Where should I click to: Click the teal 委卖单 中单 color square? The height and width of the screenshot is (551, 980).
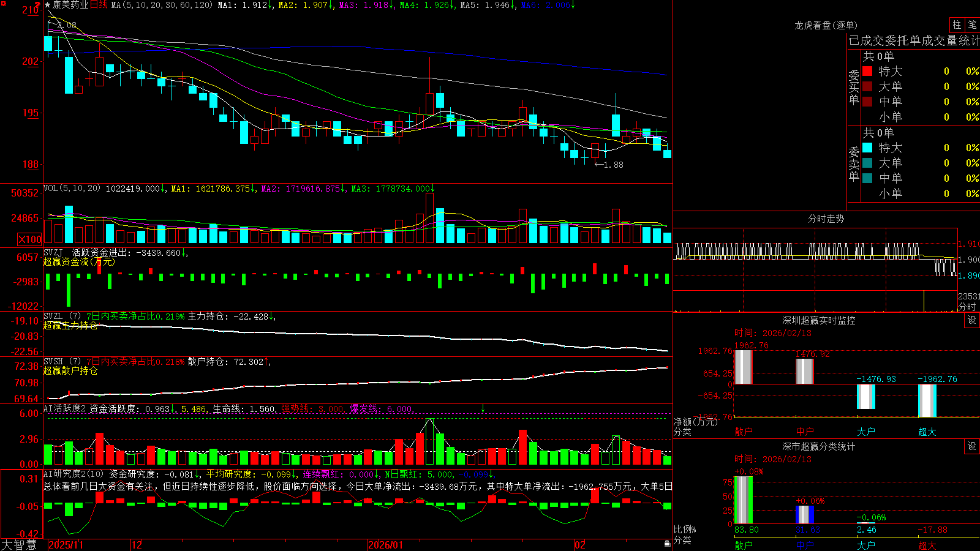pos(867,178)
